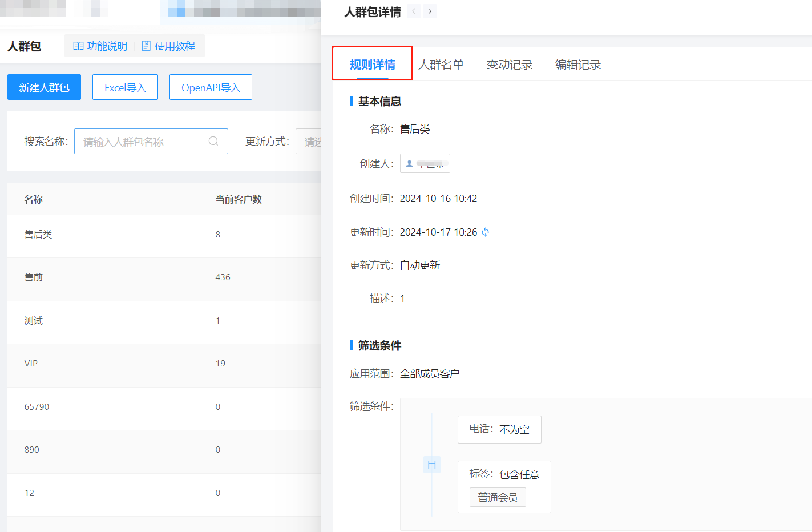Click the customer count 436
Image resolution: width=812 pixels, height=532 pixels.
pyautogui.click(x=223, y=277)
